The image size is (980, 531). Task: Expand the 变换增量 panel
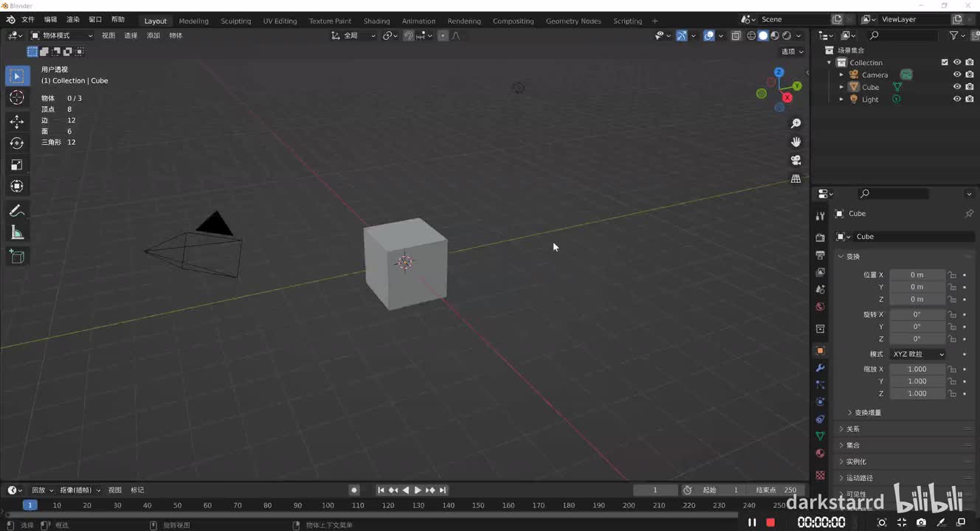(869, 413)
